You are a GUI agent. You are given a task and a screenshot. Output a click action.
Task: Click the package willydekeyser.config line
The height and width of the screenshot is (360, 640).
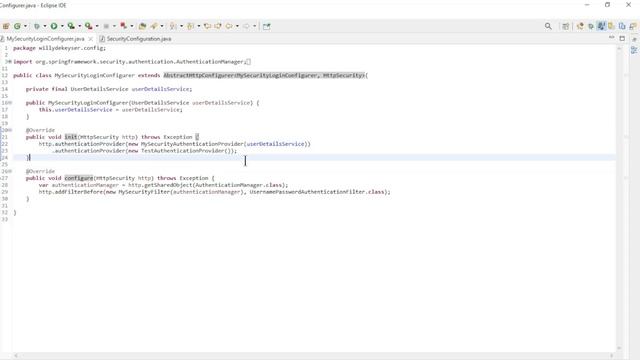(x=60, y=48)
